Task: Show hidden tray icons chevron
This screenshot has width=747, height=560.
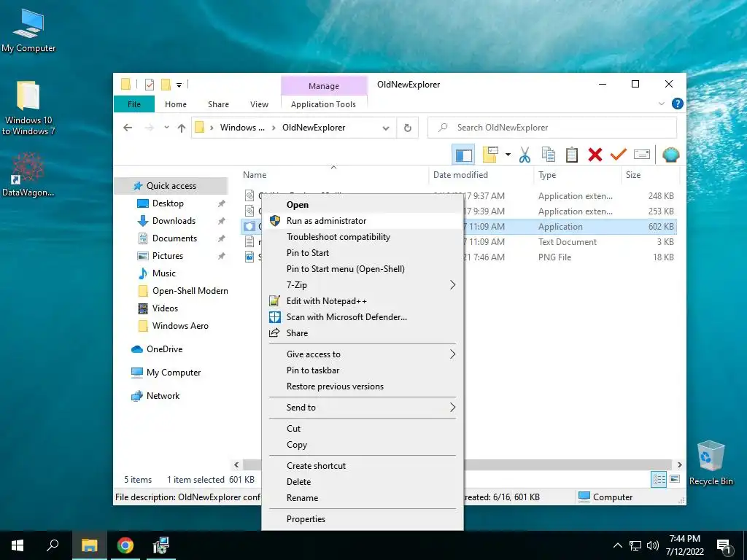Action: [617, 545]
